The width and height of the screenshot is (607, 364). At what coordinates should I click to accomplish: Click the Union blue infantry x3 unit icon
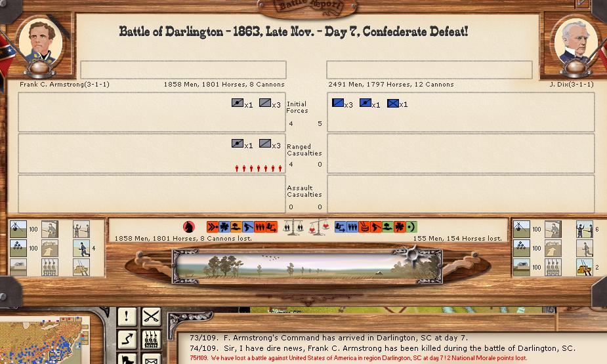click(x=338, y=104)
